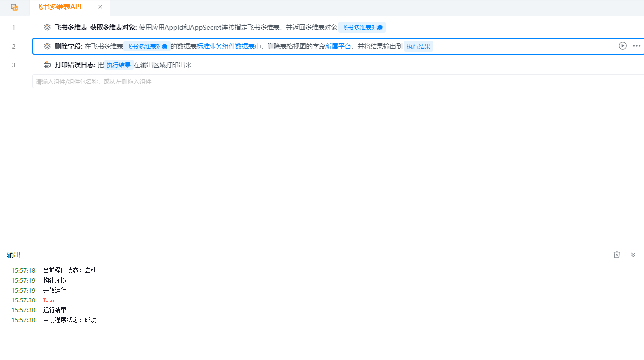Click the printer icon on 打印错误日志 step
This screenshot has height=360, width=644.
click(47, 65)
